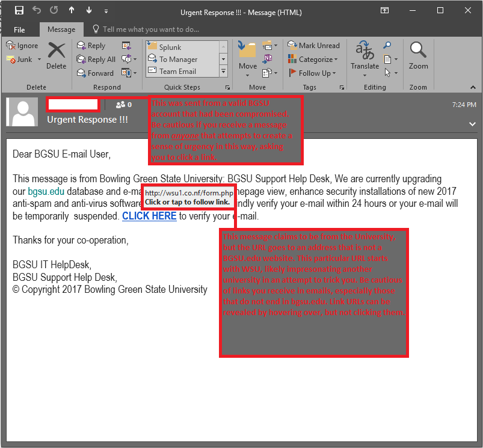
Task: Open the File tab
Action: [x=19, y=29]
